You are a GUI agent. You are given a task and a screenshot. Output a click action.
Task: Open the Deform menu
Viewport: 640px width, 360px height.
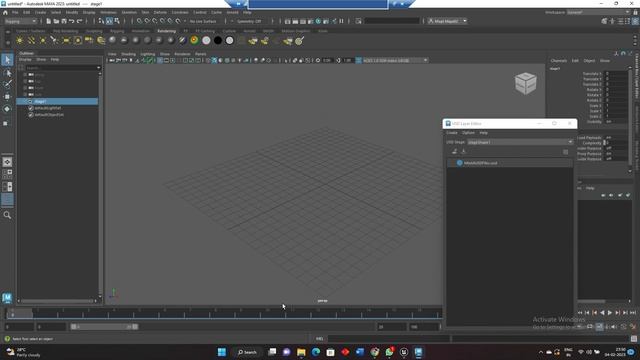tap(160, 13)
